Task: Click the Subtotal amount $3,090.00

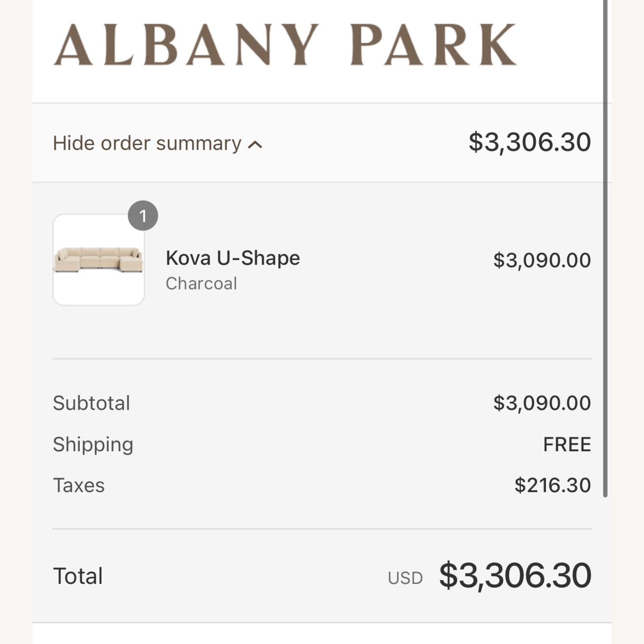Action: pyautogui.click(x=542, y=403)
